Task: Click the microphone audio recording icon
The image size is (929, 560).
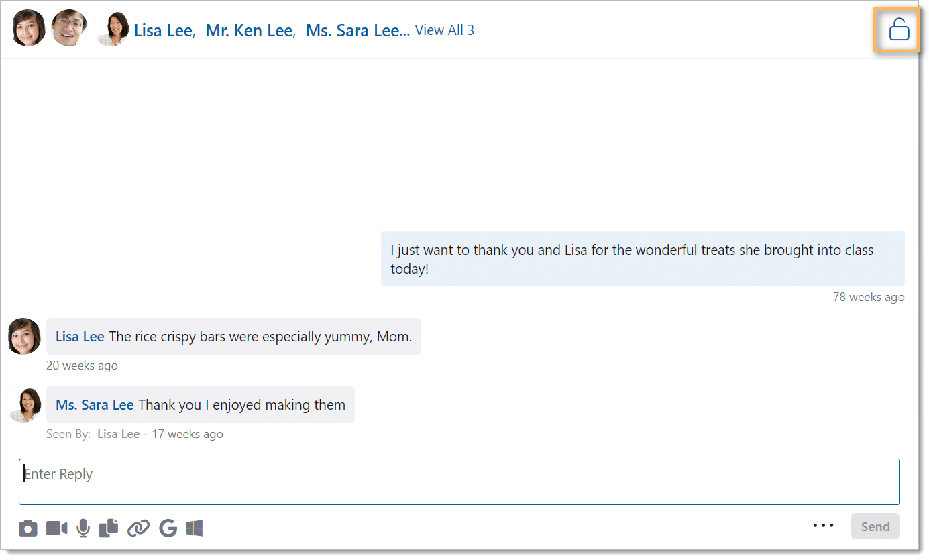Action: (x=83, y=528)
